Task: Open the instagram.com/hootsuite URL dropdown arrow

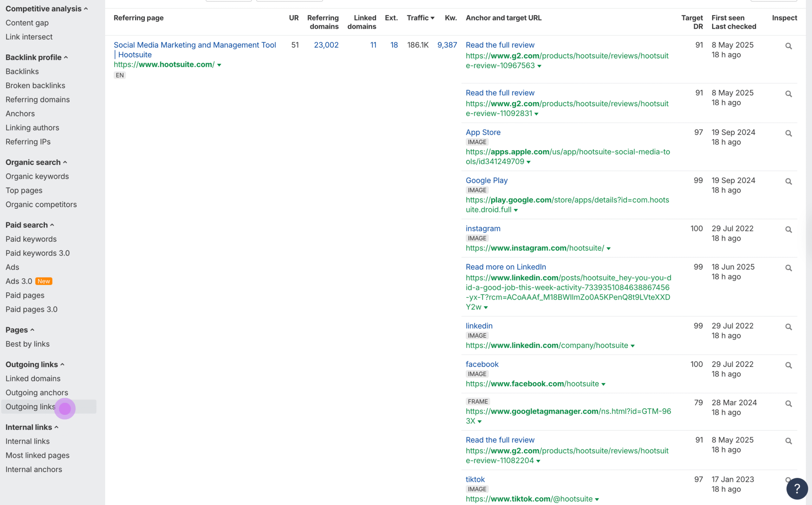Action: coord(608,249)
